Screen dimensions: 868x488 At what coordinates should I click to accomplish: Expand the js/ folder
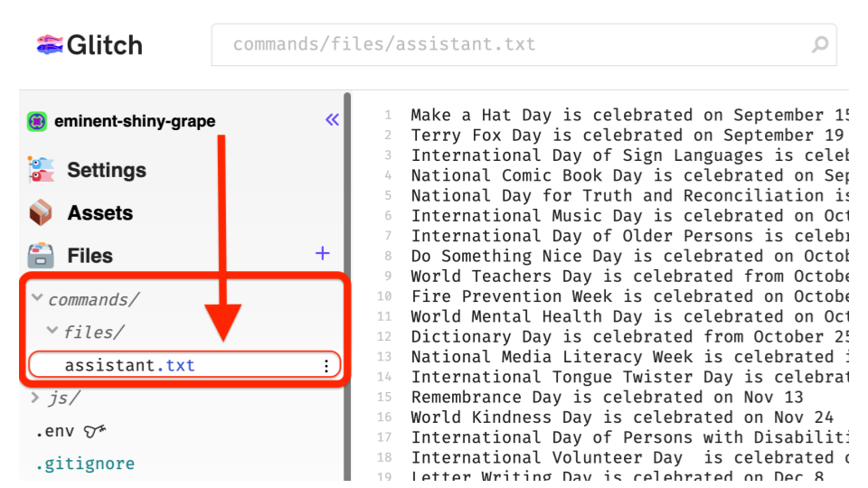tap(35, 398)
